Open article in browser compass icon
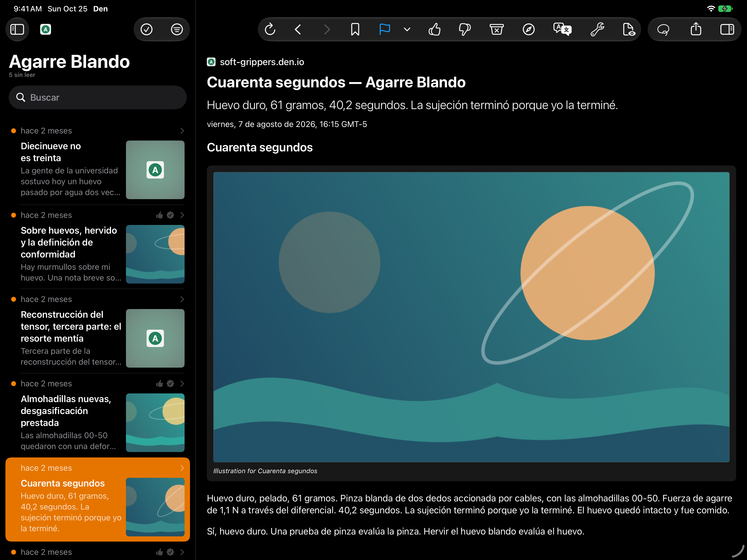 528,29
